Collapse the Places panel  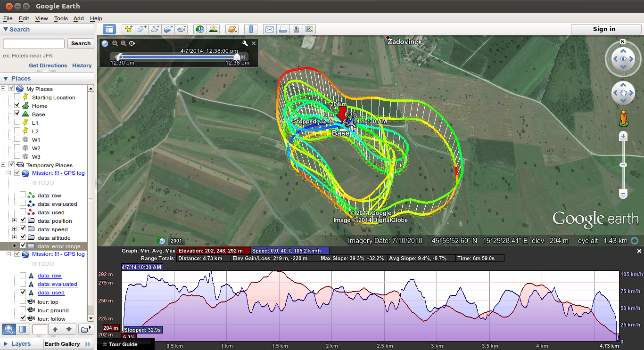pyautogui.click(x=6, y=78)
